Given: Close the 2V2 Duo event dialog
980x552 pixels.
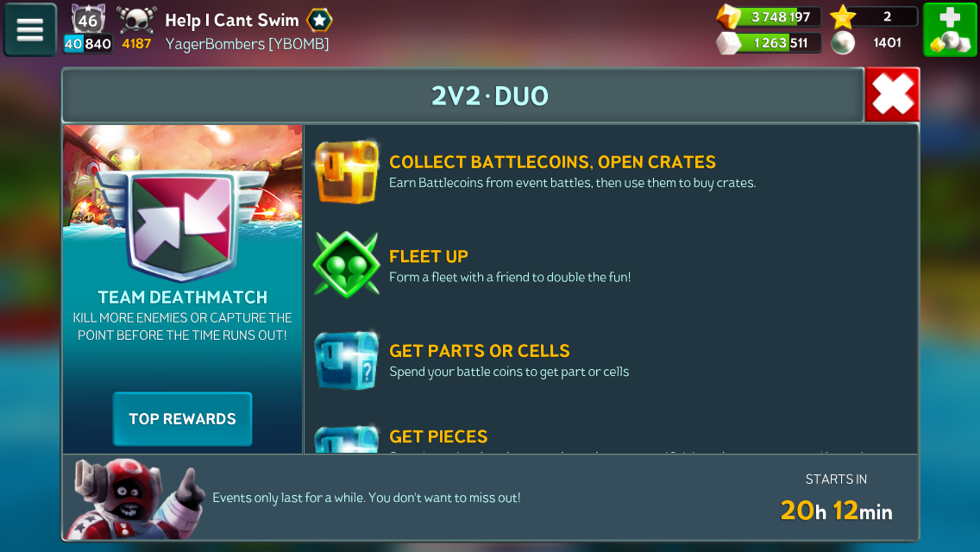Looking at the screenshot, I should (x=893, y=94).
